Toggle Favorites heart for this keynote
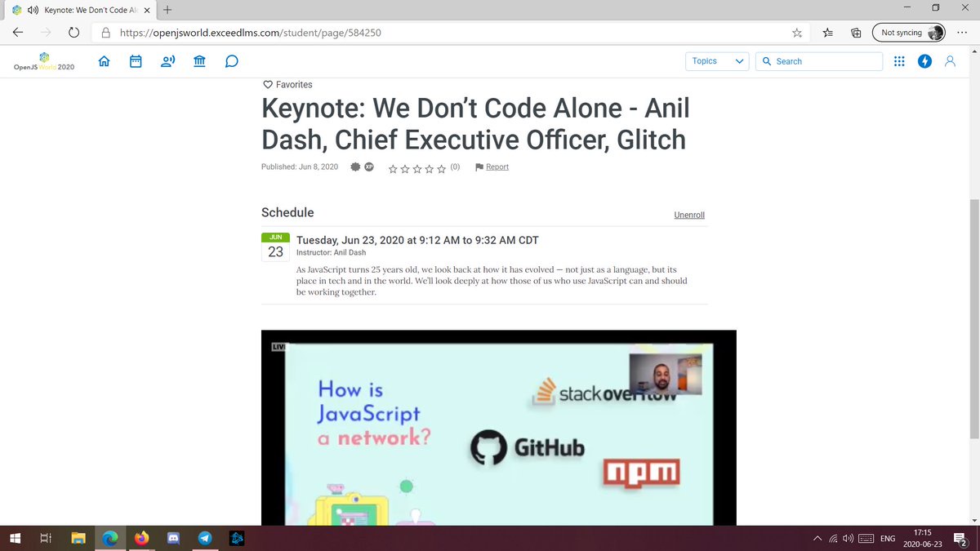The width and height of the screenshot is (980, 551). [267, 85]
